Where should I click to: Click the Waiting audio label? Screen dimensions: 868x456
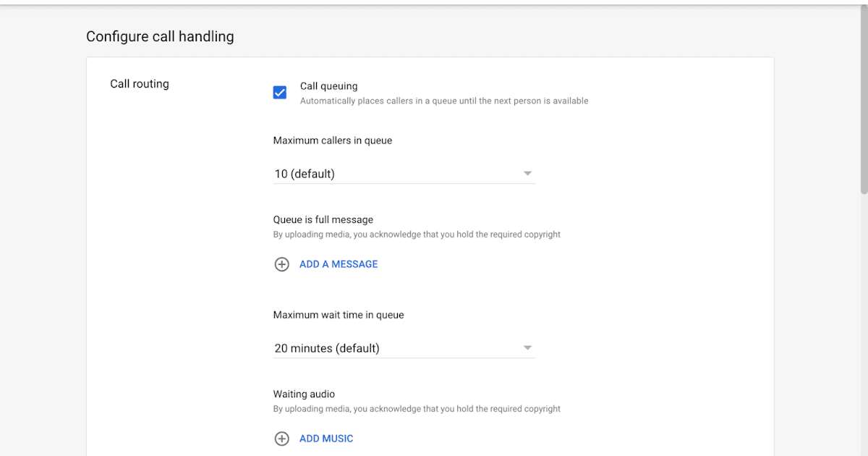pyautogui.click(x=304, y=394)
